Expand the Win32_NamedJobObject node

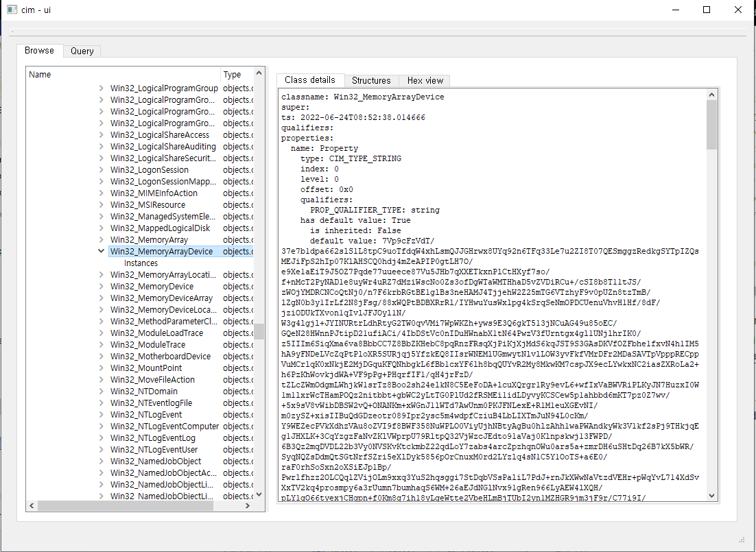102,461
